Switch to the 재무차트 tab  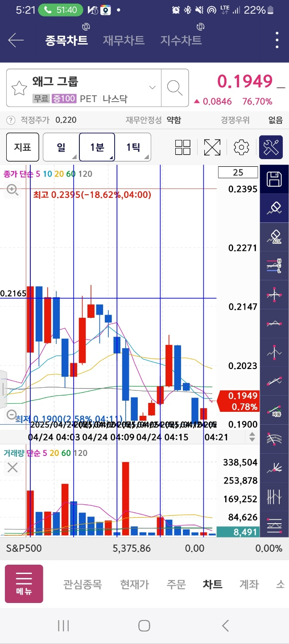(x=124, y=41)
